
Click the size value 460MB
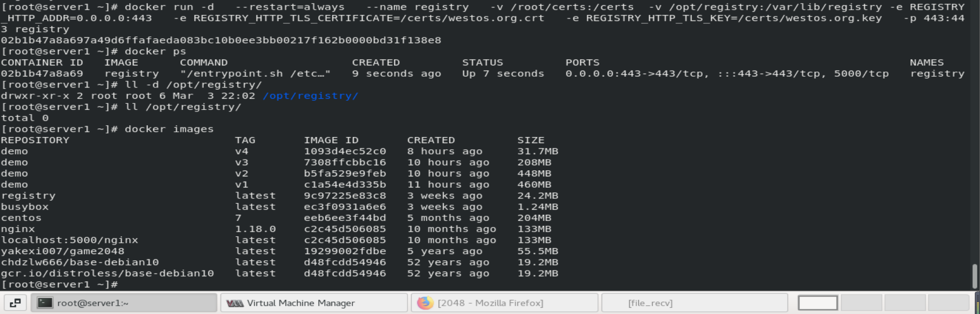(x=534, y=185)
